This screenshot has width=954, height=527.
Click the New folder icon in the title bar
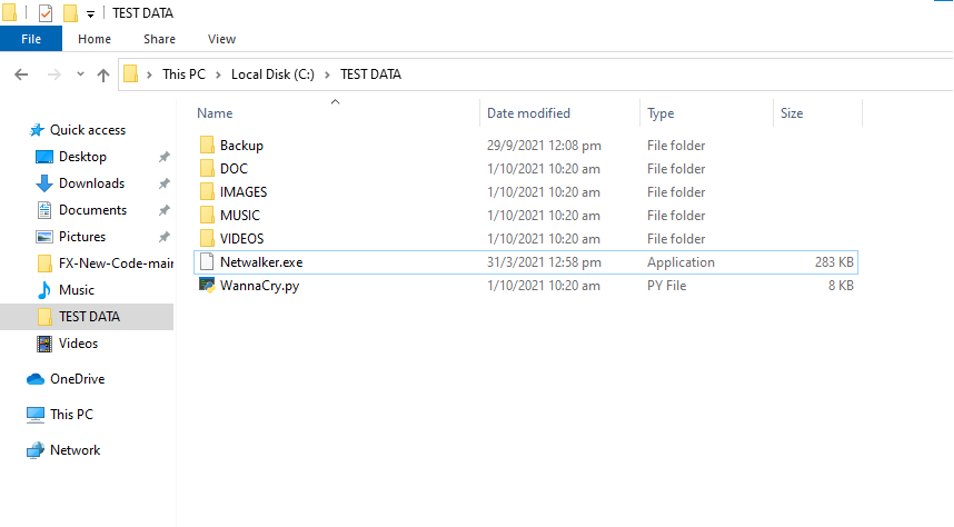70,13
